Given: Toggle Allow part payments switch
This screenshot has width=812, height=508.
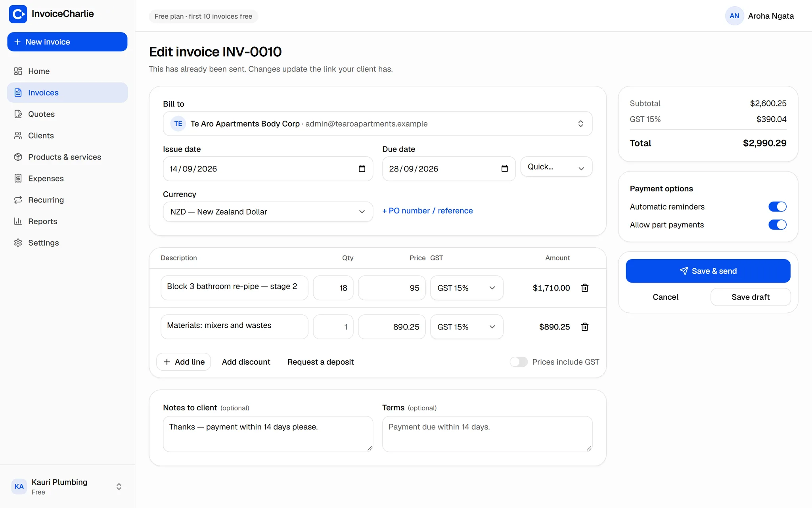Looking at the screenshot, I should pyautogui.click(x=777, y=225).
